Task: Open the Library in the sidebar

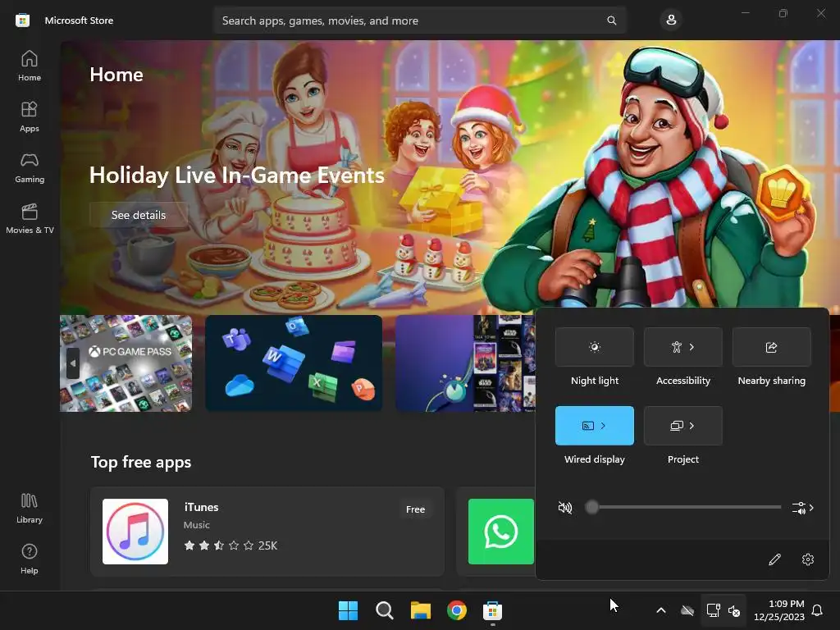Action: pyautogui.click(x=30, y=509)
